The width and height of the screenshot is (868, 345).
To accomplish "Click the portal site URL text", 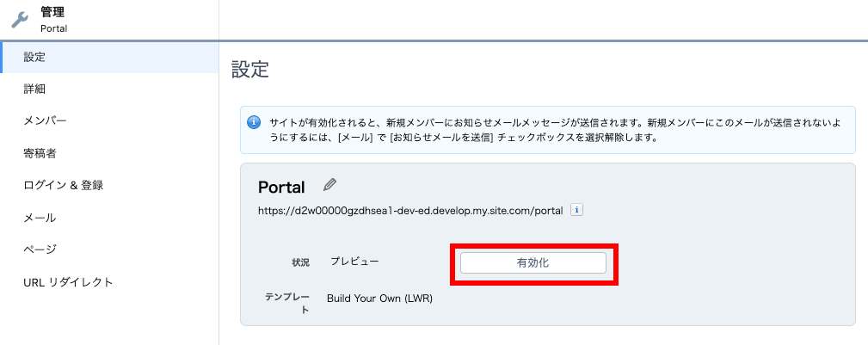I will (409, 210).
